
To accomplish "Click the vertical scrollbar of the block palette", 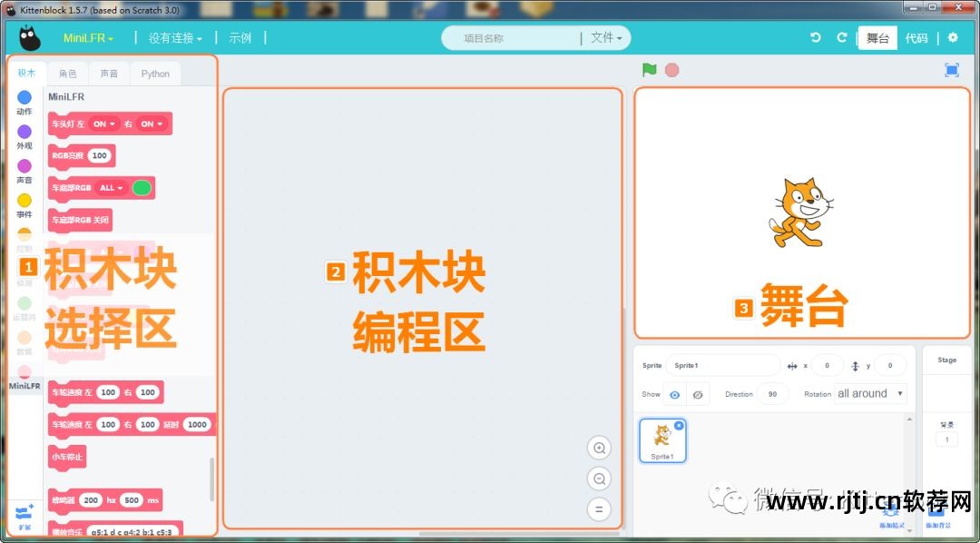I will [x=211, y=479].
